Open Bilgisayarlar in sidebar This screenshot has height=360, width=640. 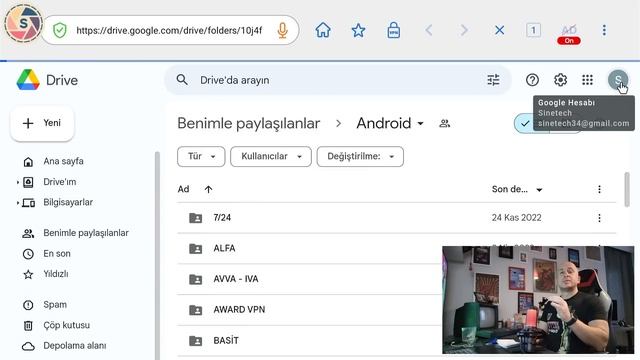pyautogui.click(x=68, y=202)
